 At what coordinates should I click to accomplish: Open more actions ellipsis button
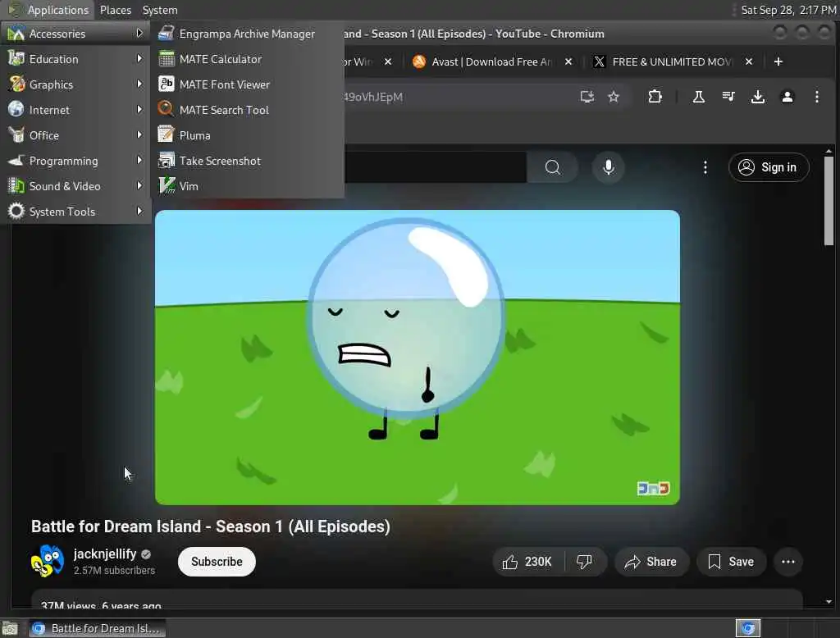788,562
